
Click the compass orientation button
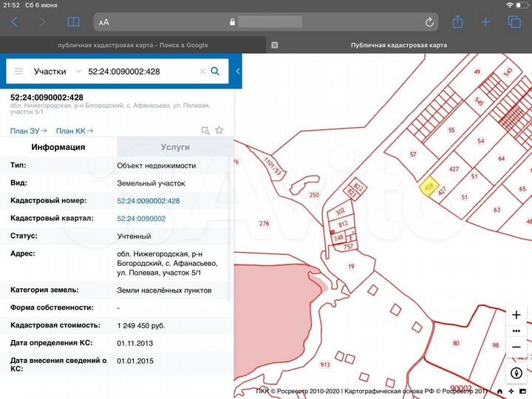516,372
